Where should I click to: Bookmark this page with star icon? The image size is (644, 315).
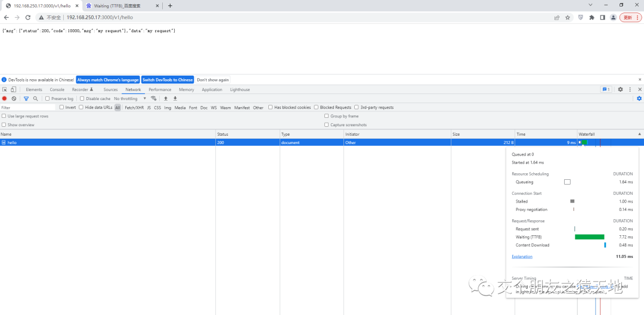(x=568, y=18)
